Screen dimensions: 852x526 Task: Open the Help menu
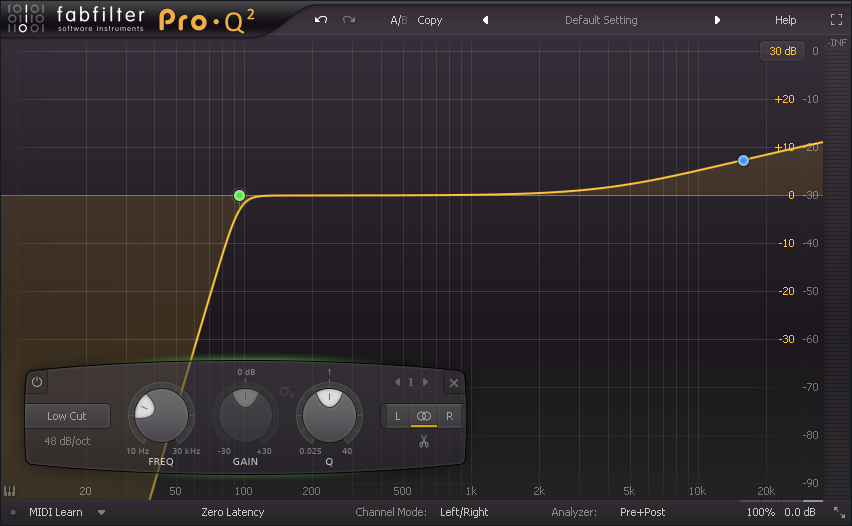tap(785, 20)
